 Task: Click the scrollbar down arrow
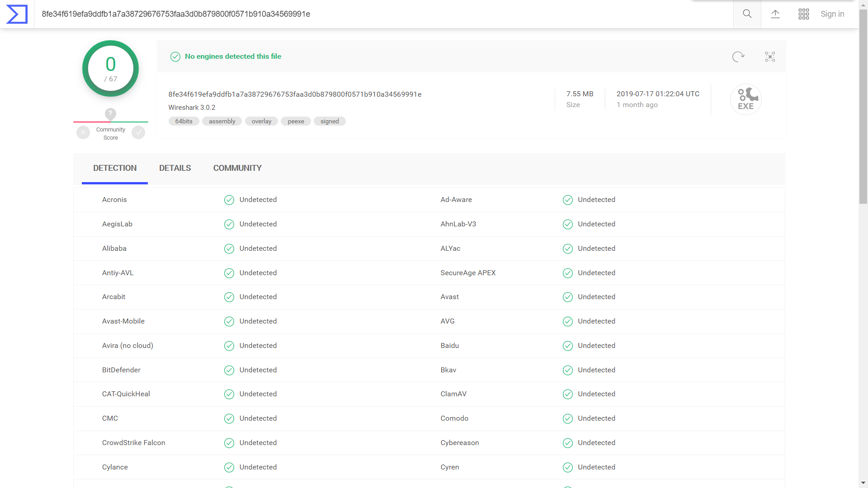pos(863,483)
